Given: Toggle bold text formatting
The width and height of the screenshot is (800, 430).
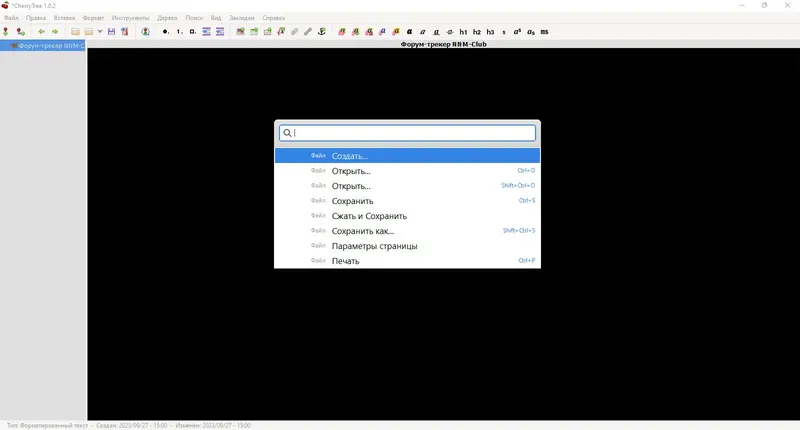Looking at the screenshot, I should click(x=409, y=32).
